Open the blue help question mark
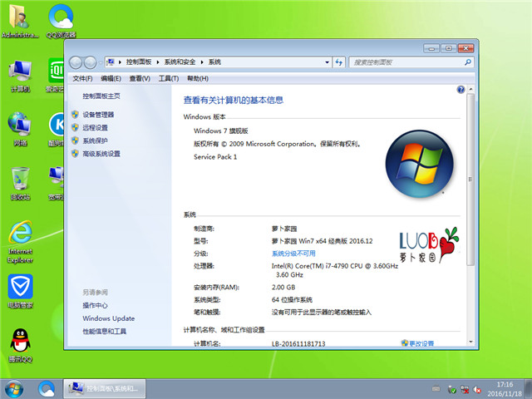The height and width of the screenshot is (399, 532). [x=461, y=90]
